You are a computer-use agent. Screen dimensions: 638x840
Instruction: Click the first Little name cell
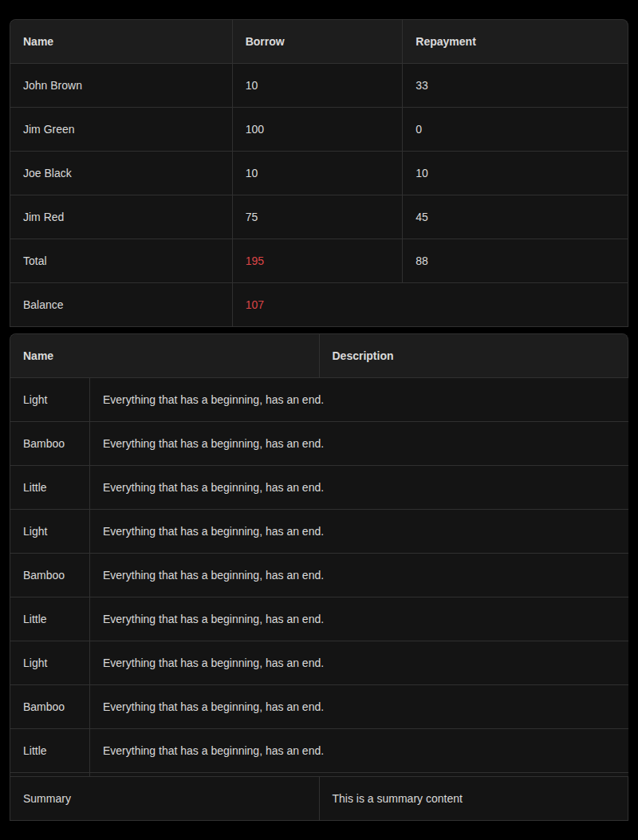click(x=34, y=487)
